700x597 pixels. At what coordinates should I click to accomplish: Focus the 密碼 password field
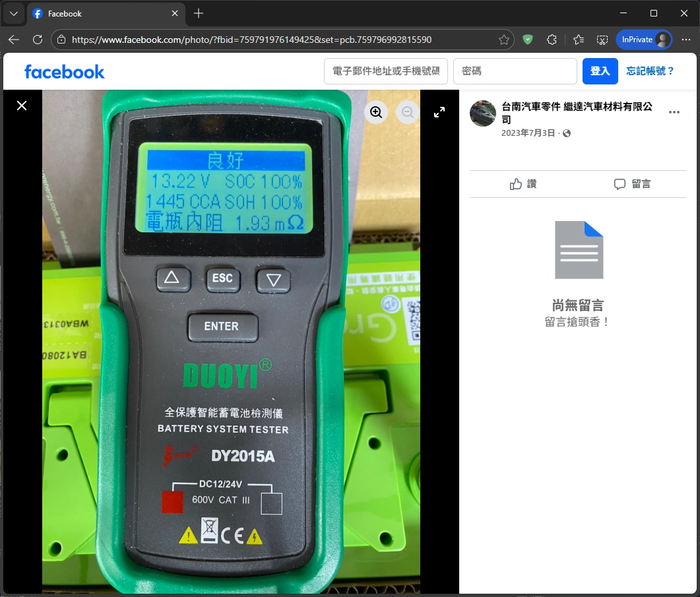[515, 71]
